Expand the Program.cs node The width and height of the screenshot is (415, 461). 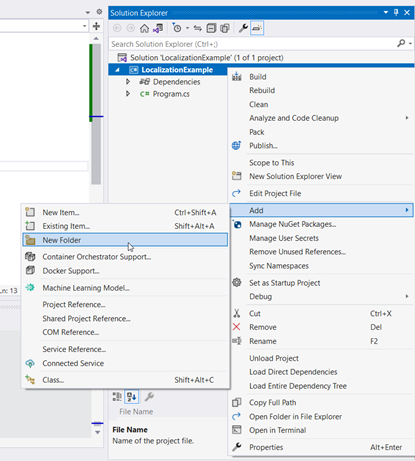click(128, 94)
